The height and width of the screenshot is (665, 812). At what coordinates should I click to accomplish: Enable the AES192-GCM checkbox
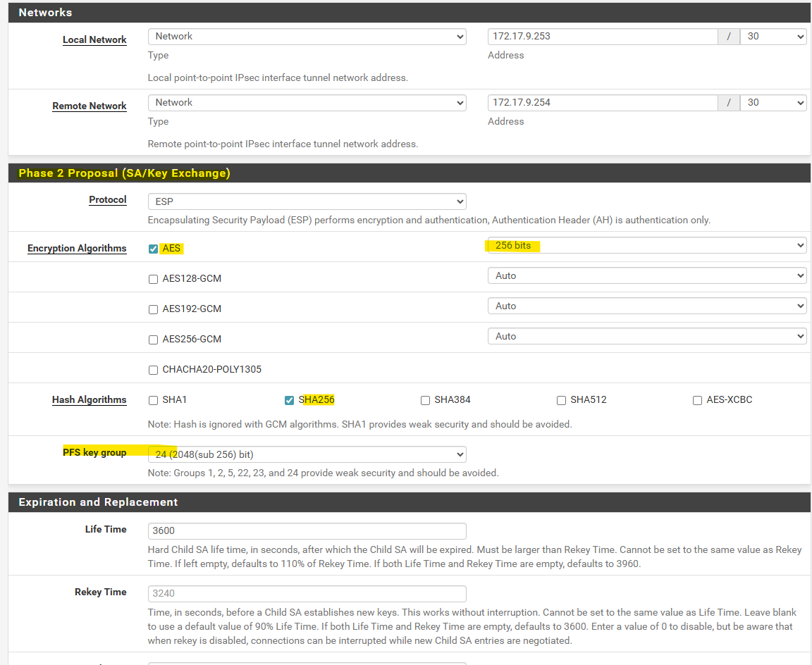(x=153, y=309)
